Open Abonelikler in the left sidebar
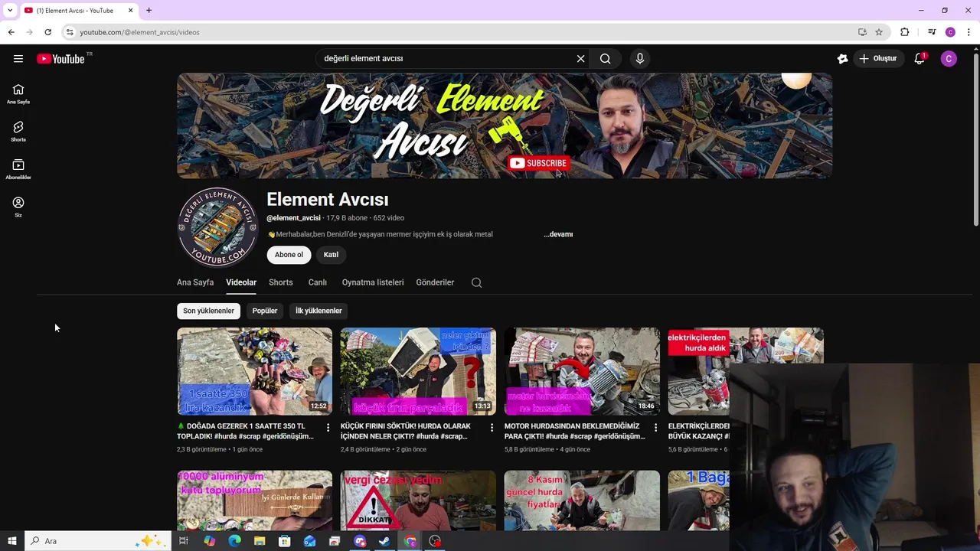 (x=18, y=169)
